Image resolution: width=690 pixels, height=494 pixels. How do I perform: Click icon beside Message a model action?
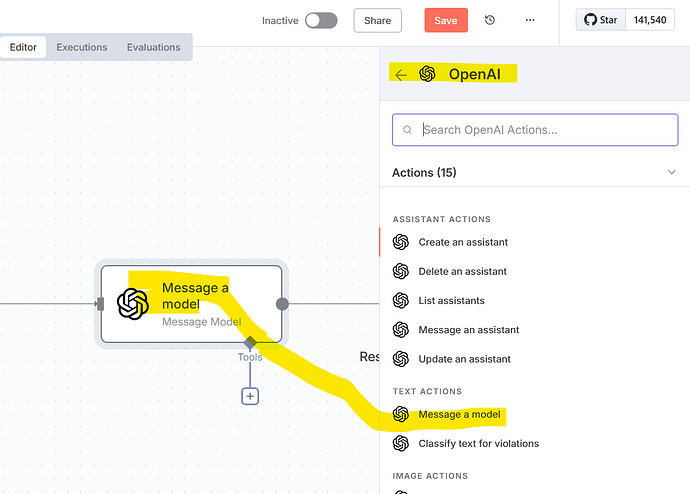(401, 414)
